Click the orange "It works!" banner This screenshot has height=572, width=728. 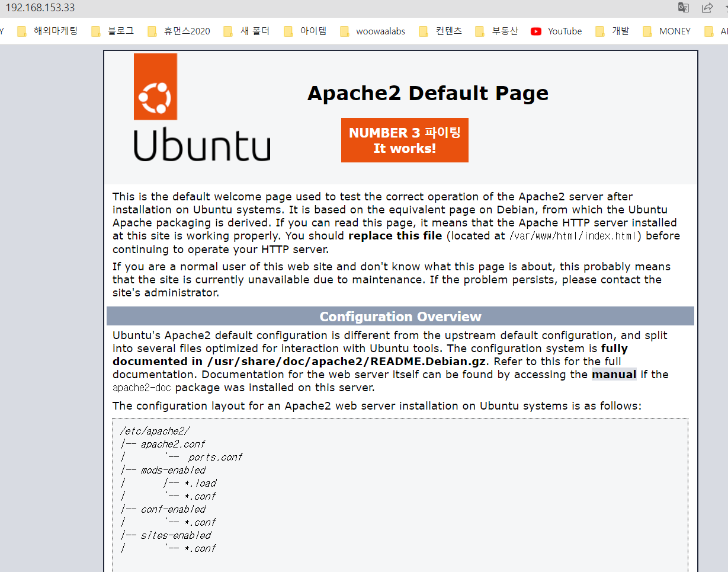405,140
